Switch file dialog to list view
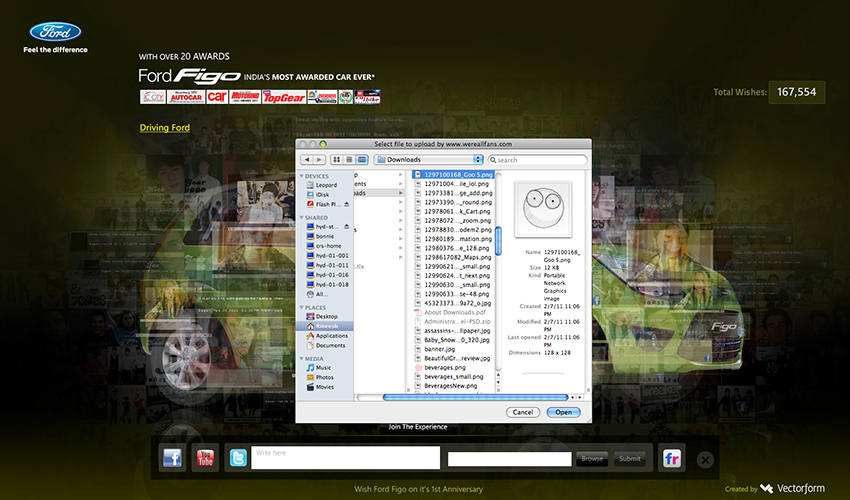 pos(349,159)
